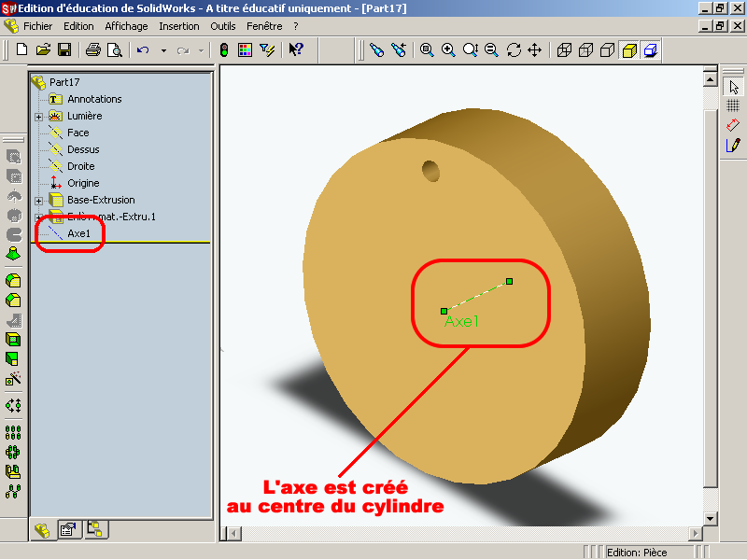
Task: Click the Print icon in toolbar
Action: [93, 49]
